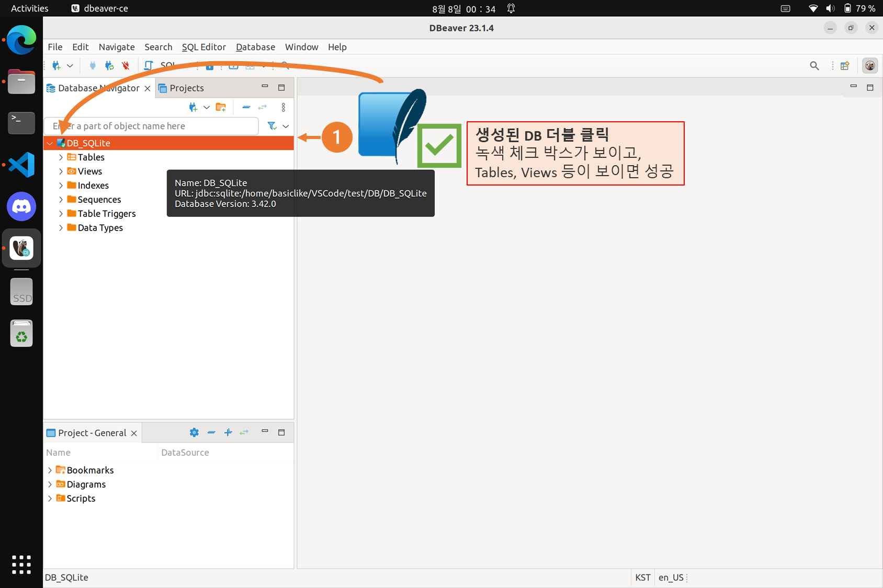Click the object name filter input field

(x=151, y=126)
